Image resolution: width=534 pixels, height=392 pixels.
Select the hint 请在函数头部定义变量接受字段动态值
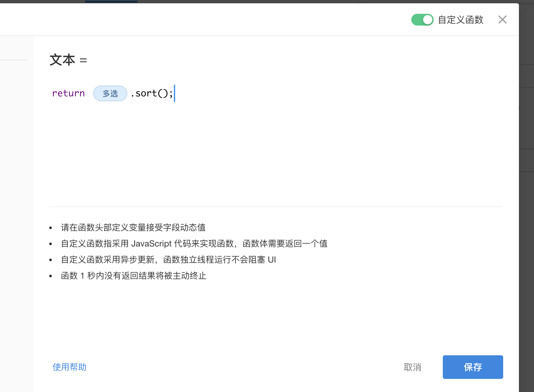coord(133,227)
